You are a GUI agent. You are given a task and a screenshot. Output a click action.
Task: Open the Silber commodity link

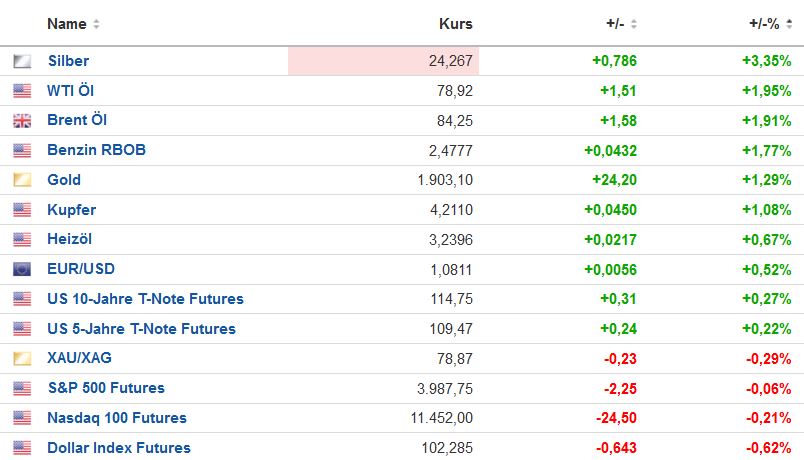(68, 61)
